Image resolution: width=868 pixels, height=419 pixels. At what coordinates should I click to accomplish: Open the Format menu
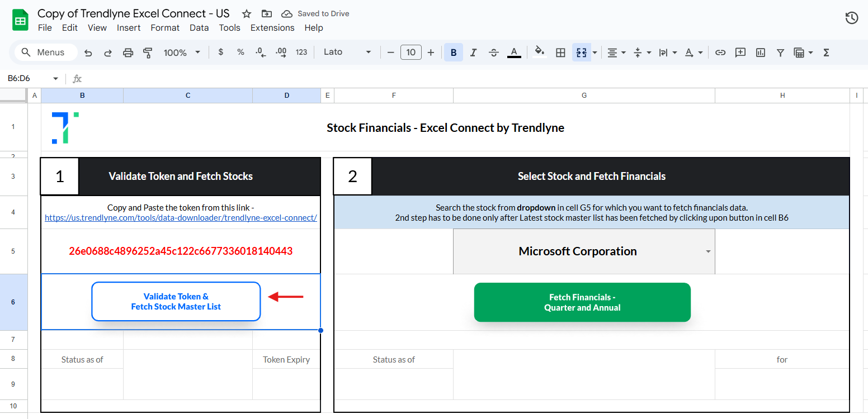pyautogui.click(x=165, y=28)
